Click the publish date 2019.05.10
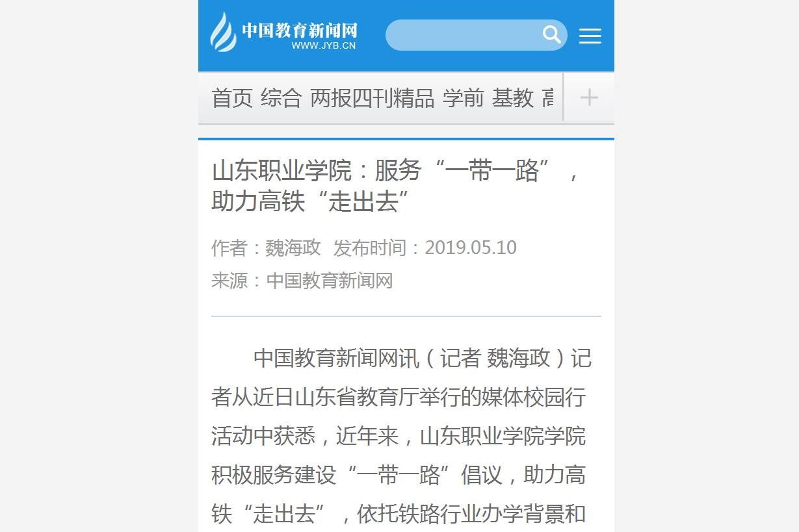The image size is (799, 532). pyautogui.click(x=471, y=247)
